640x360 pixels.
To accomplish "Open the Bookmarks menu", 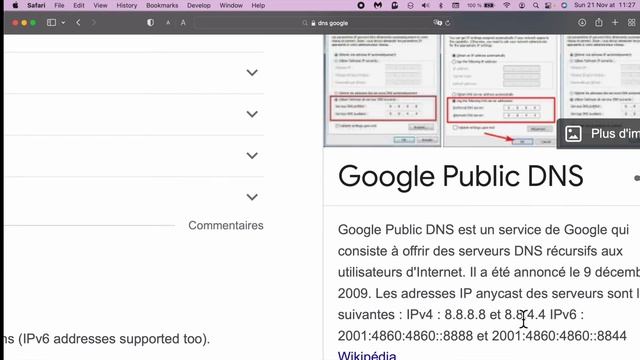I will [162, 5].
